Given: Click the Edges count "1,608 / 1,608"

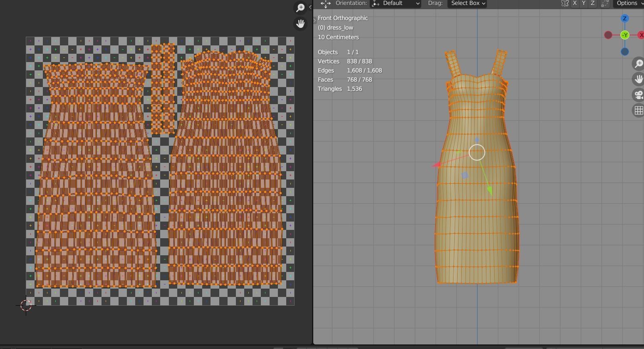Looking at the screenshot, I should pyautogui.click(x=364, y=70).
